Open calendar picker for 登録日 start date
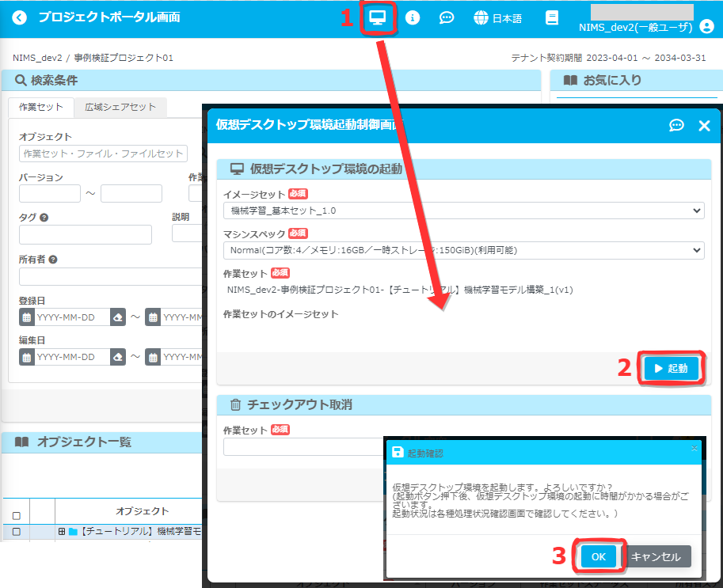The width and height of the screenshot is (723, 588). [x=26, y=317]
